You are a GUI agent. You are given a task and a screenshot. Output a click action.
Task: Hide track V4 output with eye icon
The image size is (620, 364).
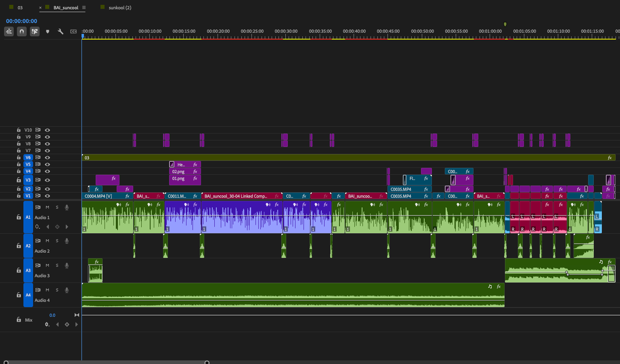(47, 171)
